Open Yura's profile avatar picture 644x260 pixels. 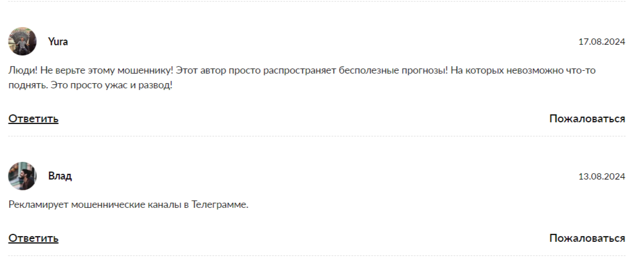pyautogui.click(x=22, y=41)
